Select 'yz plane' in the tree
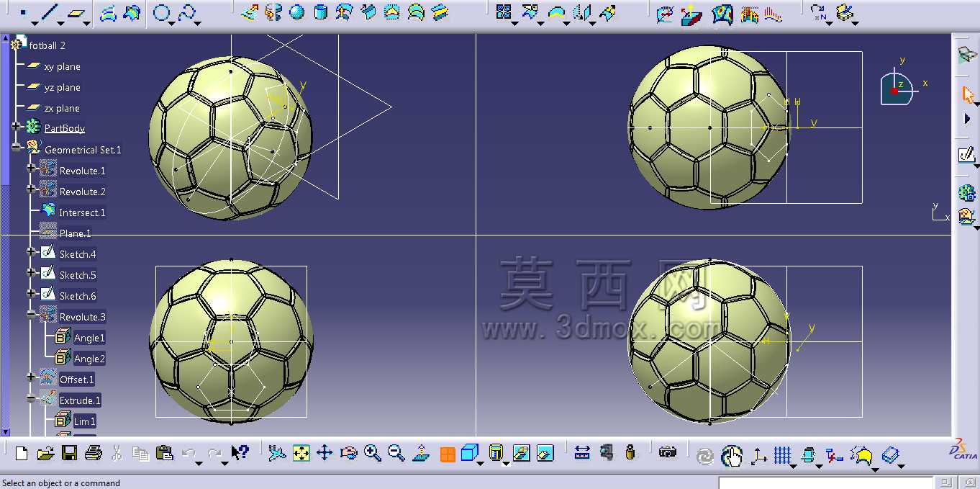Viewport: 980px width, 489px height. coord(62,87)
